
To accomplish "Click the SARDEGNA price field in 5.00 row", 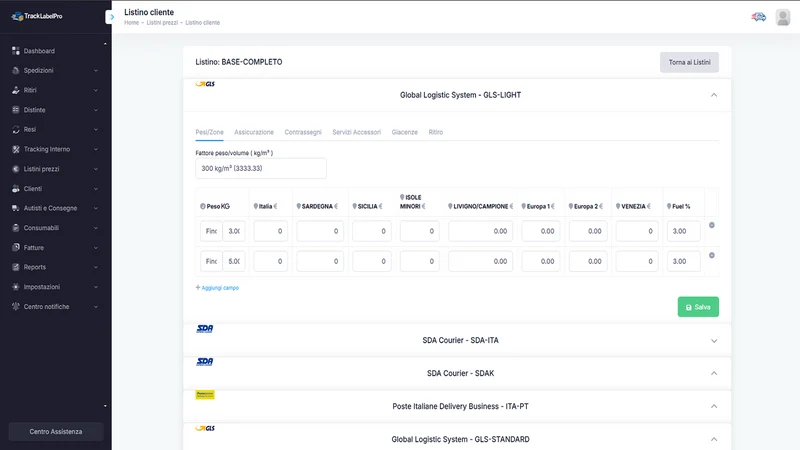I will point(320,261).
